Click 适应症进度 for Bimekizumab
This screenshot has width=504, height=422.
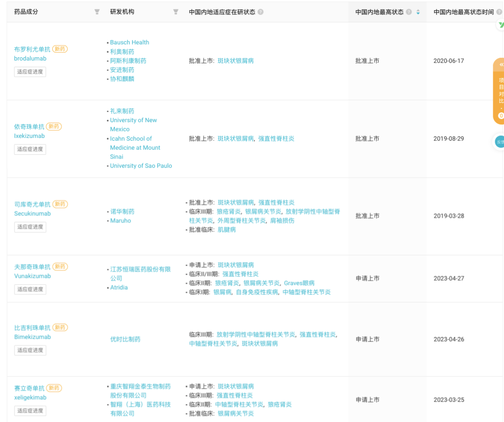pyautogui.click(x=30, y=350)
